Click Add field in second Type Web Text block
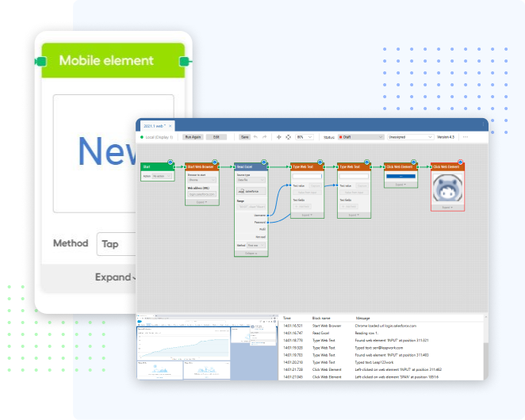Screen dimensions: 525x420 (349, 207)
